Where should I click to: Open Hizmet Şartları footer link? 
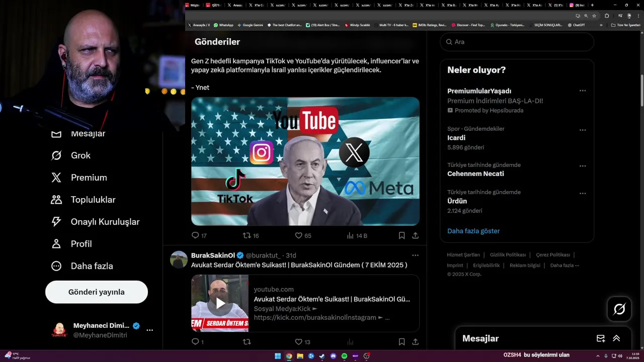tap(463, 255)
